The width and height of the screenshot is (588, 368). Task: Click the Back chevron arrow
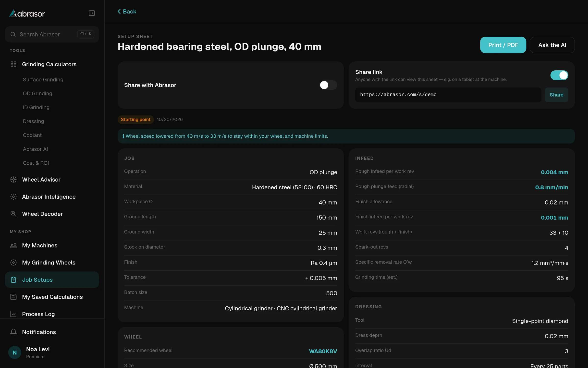coord(119,12)
